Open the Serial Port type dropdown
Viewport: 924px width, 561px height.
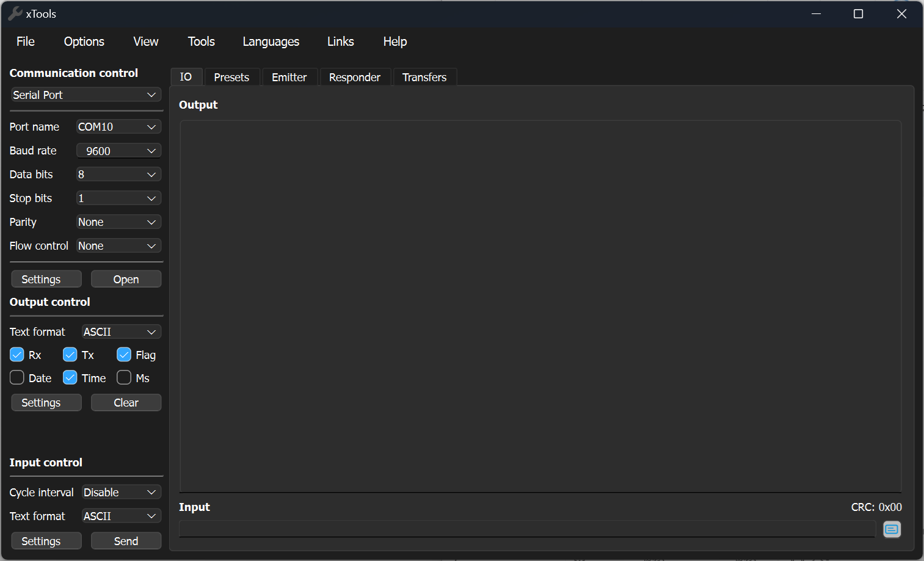tap(85, 95)
